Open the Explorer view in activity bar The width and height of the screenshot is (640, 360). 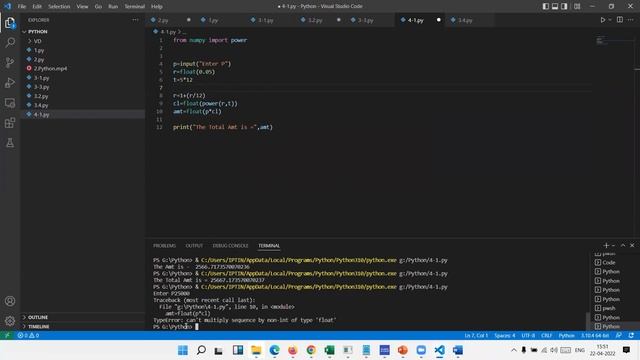[10, 23]
